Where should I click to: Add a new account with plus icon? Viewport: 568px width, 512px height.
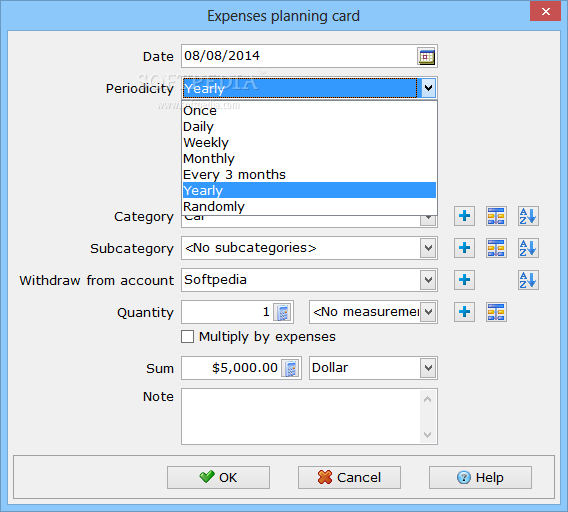[464, 280]
